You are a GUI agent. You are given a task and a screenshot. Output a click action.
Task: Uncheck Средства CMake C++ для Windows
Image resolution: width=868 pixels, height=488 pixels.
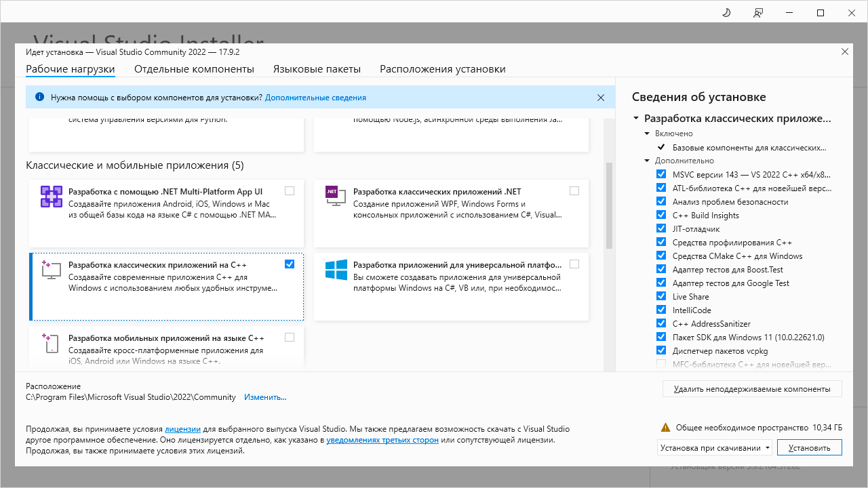coord(661,256)
